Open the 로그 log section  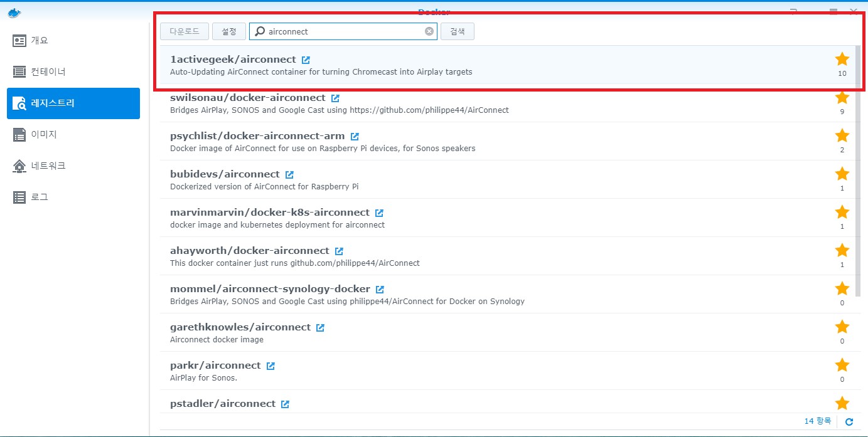tap(73, 197)
